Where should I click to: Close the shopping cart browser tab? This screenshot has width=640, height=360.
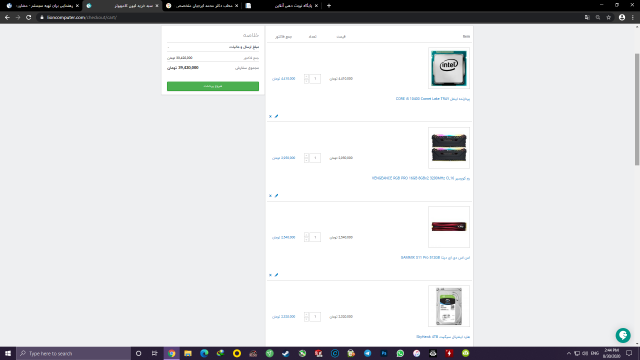tap(157, 6)
